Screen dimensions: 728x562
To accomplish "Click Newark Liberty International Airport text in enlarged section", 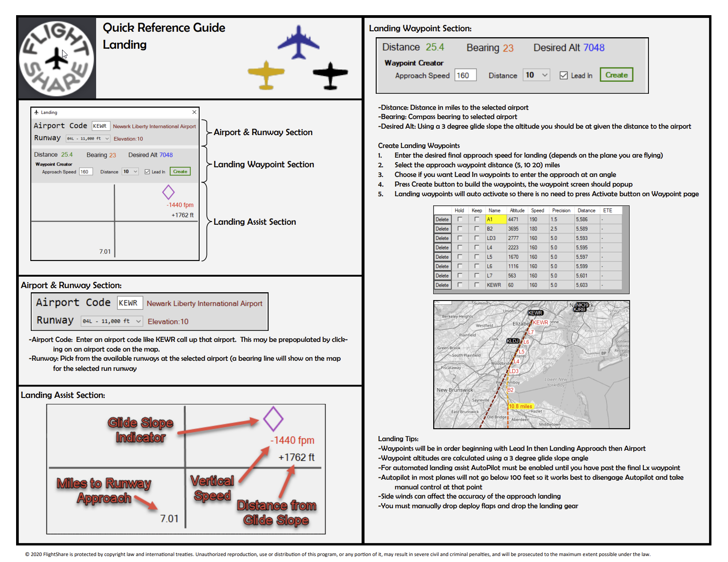I will 205,304.
